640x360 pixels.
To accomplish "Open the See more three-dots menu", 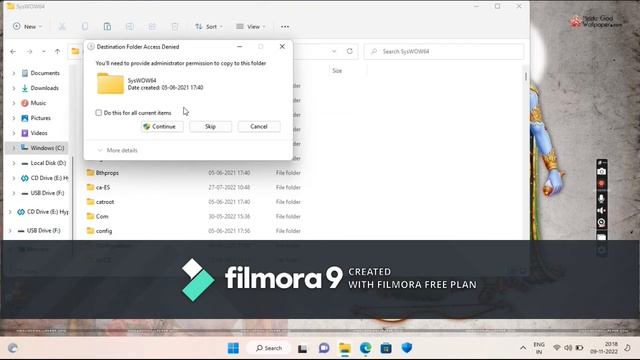I will pos(285,27).
